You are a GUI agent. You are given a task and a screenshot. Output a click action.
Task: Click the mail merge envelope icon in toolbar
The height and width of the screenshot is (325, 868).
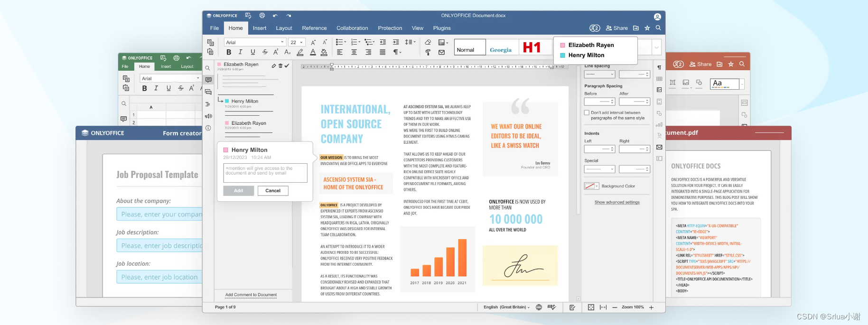click(x=442, y=52)
